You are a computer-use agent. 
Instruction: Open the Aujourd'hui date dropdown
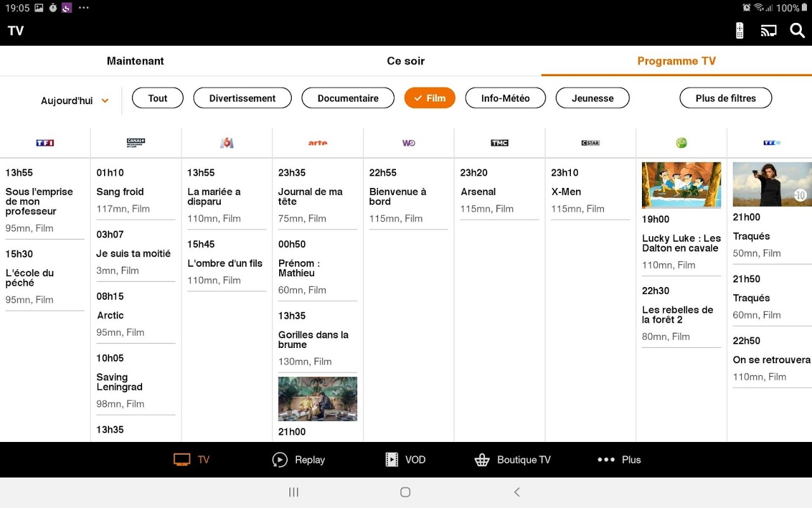coord(74,100)
